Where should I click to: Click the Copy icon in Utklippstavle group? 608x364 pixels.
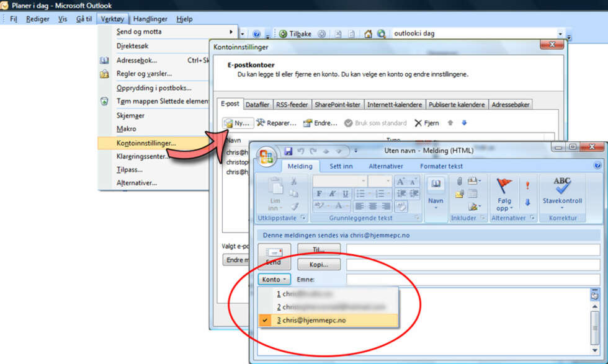(x=293, y=193)
